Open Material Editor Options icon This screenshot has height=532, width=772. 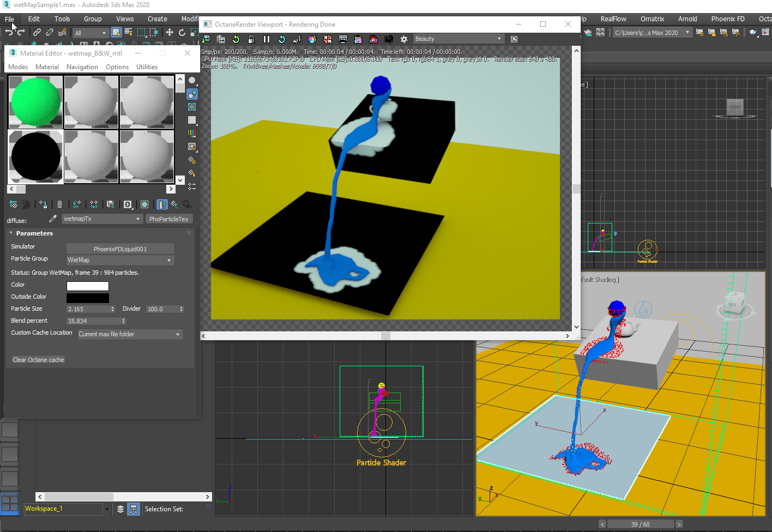pyautogui.click(x=192, y=160)
